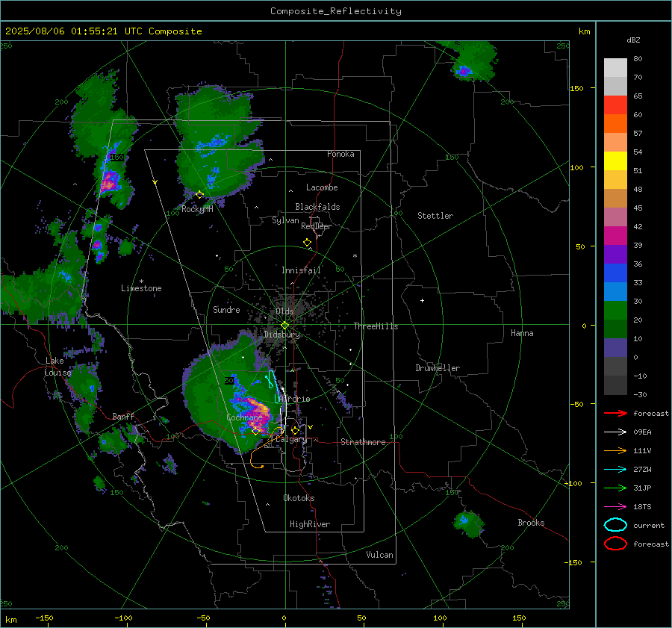The width and height of the screenshot is (672, 628).
Task: Click the Calgary city label
Action: (291, 439)
